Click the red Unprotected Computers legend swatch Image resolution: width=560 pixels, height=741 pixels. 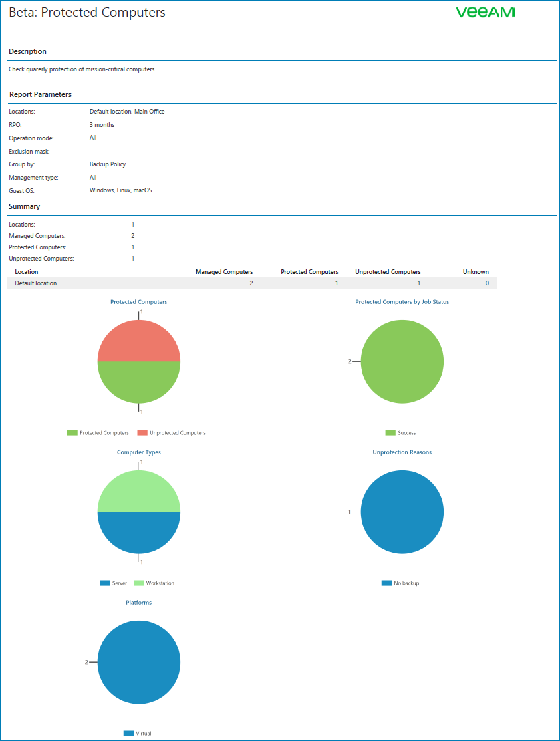coord(142,433)
